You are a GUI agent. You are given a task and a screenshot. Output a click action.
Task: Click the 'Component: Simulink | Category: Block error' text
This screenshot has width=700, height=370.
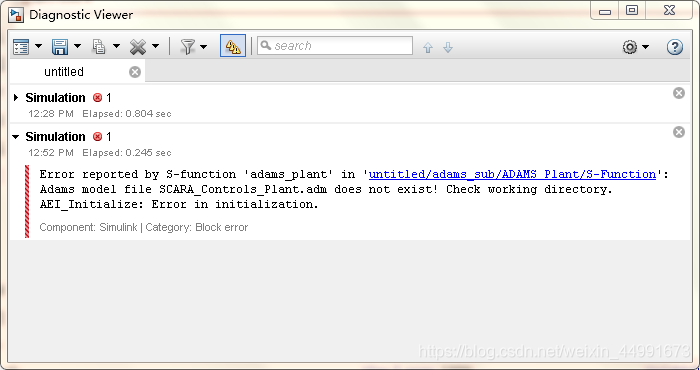click(x=144, y=227)
